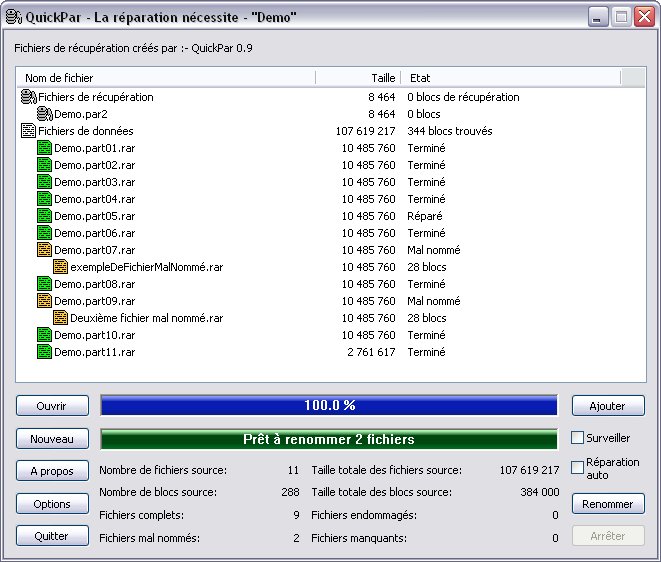Click the Réparé status of Demo.part05.rar

(425, 216)
